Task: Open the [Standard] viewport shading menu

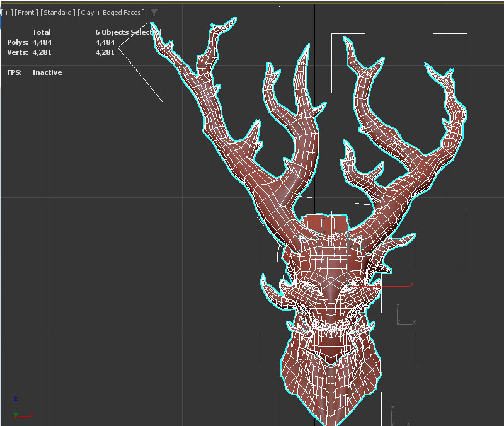Action: click(58, 13)
